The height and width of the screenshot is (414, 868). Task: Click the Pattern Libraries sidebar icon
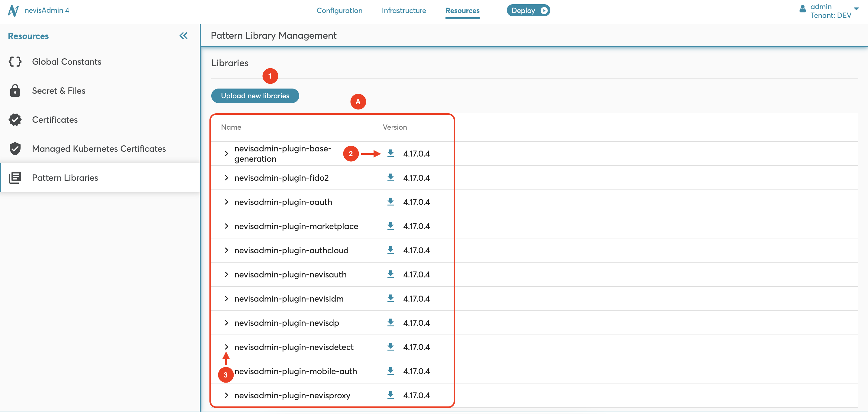(15, 177)
